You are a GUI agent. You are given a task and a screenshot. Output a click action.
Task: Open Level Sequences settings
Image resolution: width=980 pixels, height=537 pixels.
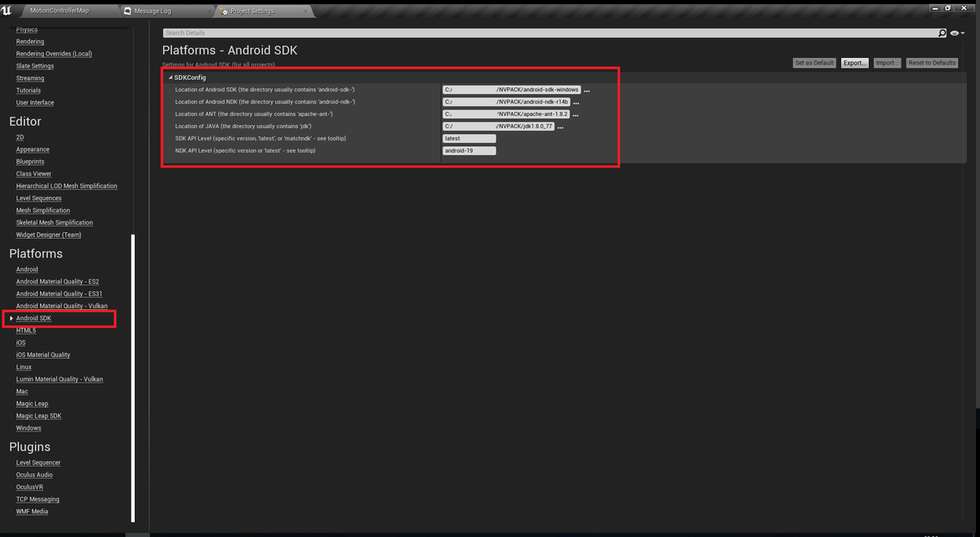(x=39, y=199)
